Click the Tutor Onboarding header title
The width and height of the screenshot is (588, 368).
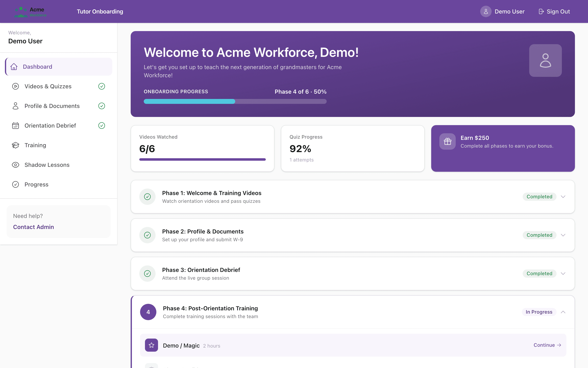click(x=100, y=11)
